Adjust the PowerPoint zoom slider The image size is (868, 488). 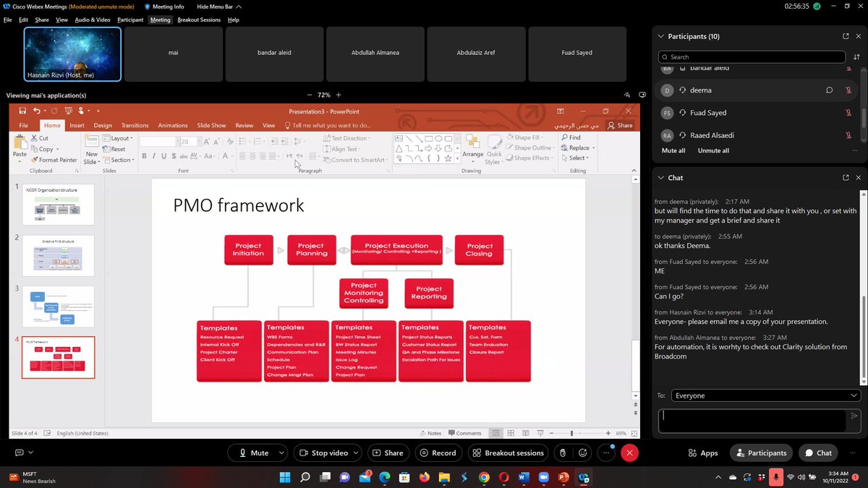pos(571,433)
